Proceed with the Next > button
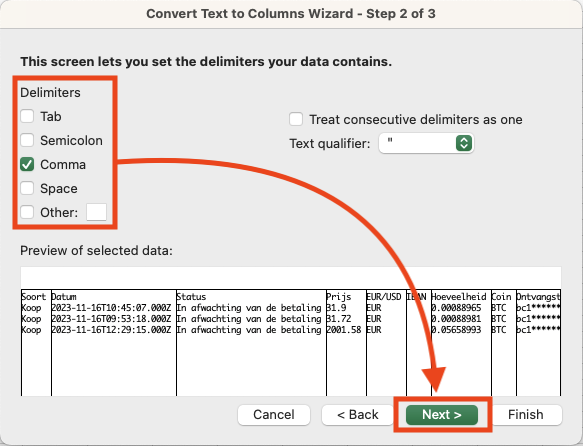Viewport: 583px width, 446px height. tap(442, 414)
